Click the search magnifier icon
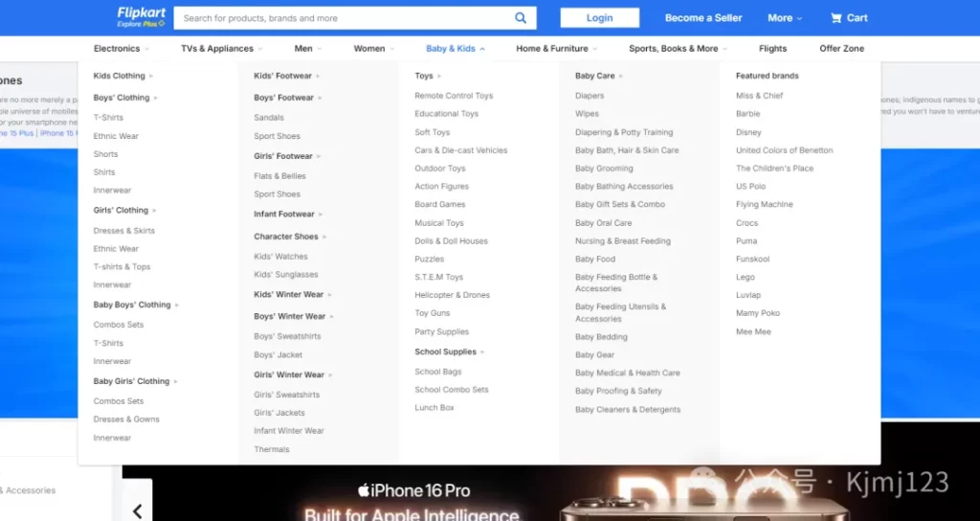Screen dimensions: 980x521 point(520,18)
